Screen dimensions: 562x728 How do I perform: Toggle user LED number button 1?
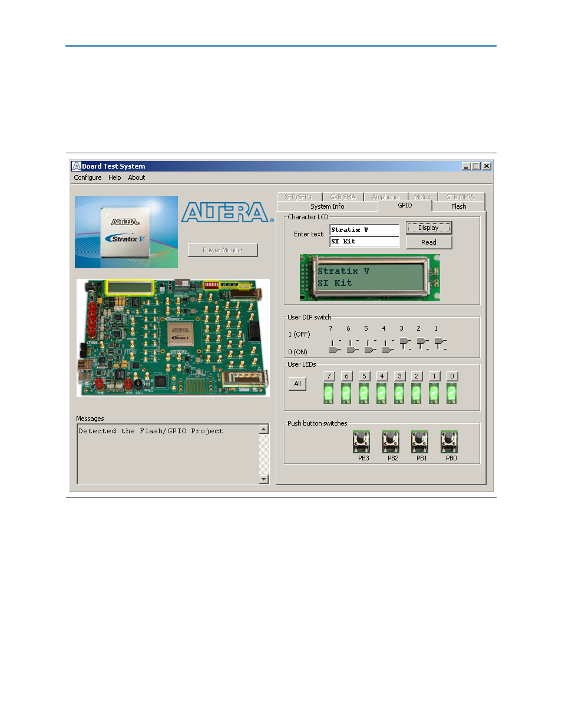point(434,376)
